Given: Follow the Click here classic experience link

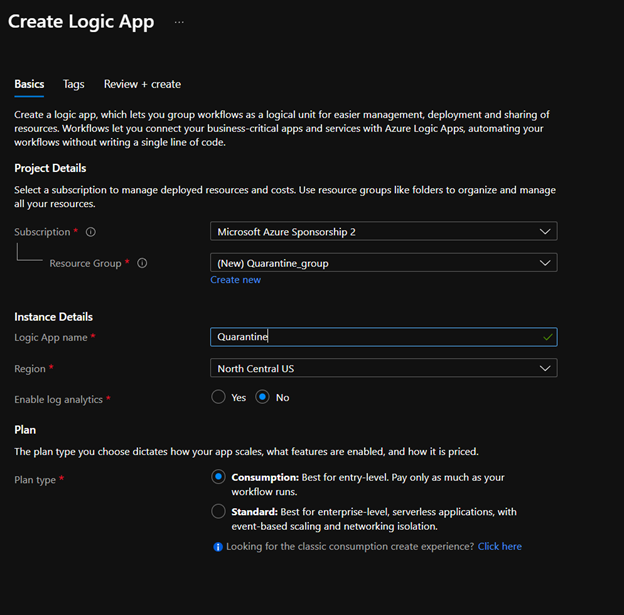Looking at the screenshot, I should [x=499, y=547].
